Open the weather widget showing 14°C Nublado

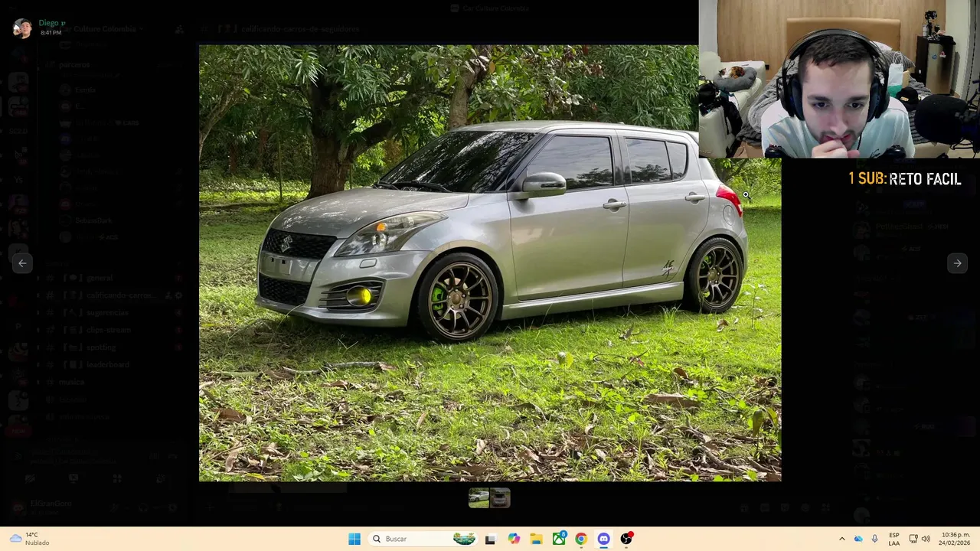coord(28,539)
